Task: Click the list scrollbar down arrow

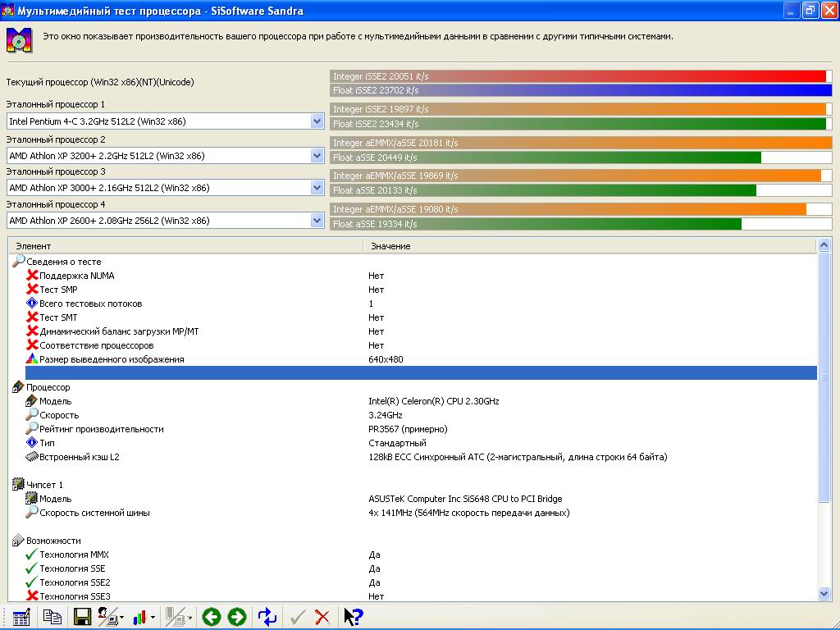Action: (x=824, y=594)
